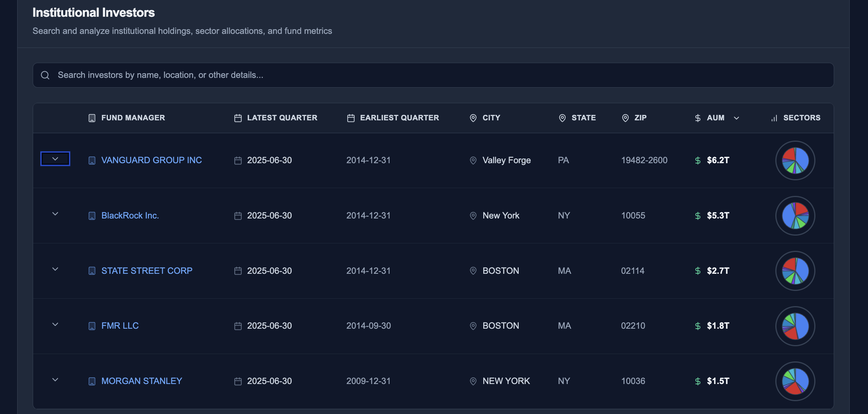Click the dollar icon next to $6.2T

pyautogui.click(x=697, y=160)
